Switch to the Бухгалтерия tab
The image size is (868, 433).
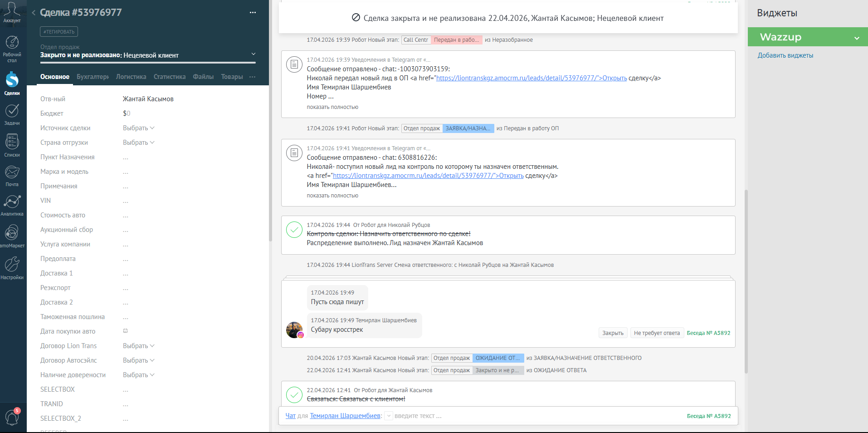93,77
